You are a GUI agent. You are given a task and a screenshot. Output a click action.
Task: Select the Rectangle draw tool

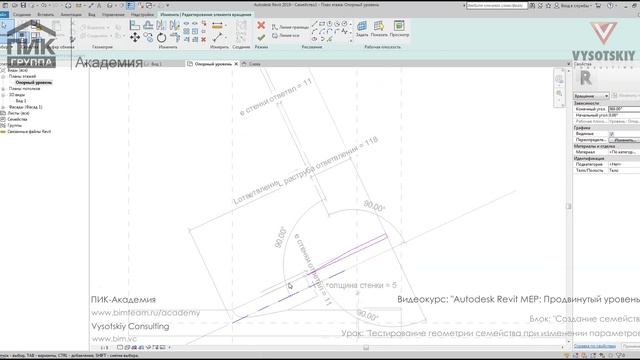(322, 24)
